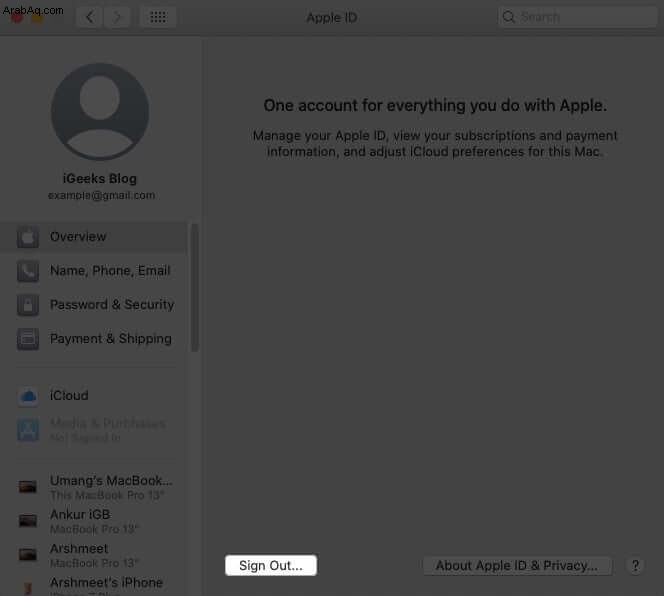Image resolution: width=664 pixels, height=596 pixels.
Task: Click the search magnifier icon
Action: tap(509, 17)
